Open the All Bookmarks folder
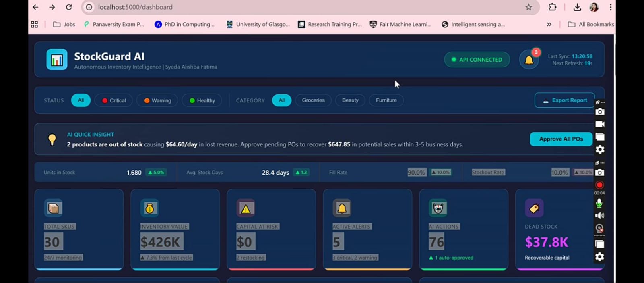 coord(590,24)
